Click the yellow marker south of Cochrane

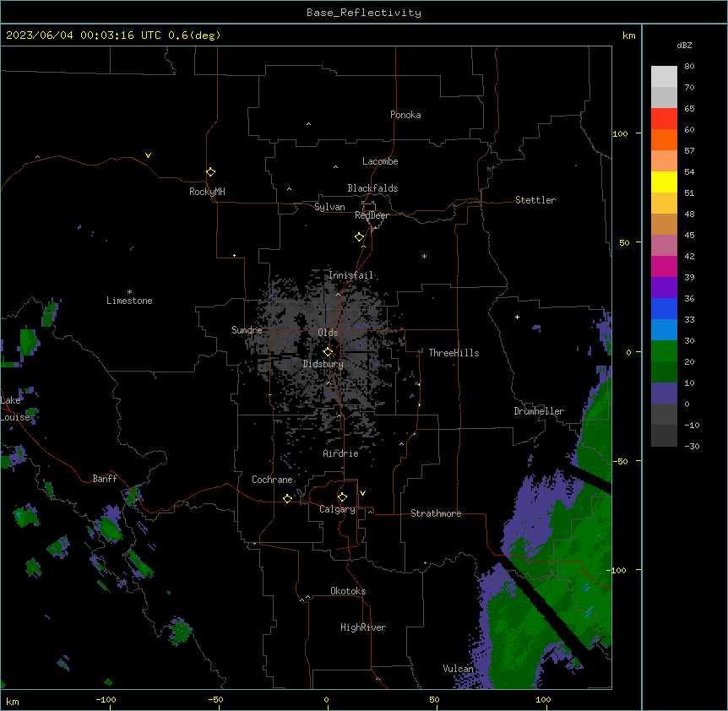[x=287, y=498]
